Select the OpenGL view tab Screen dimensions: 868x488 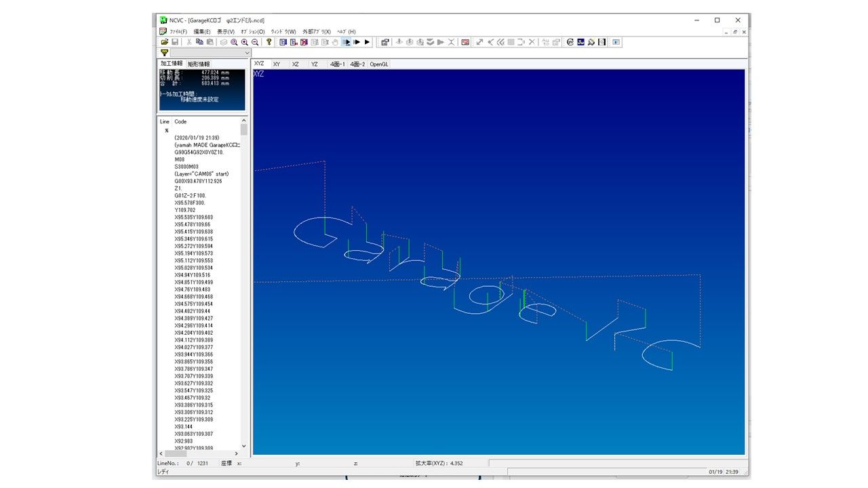379,64
